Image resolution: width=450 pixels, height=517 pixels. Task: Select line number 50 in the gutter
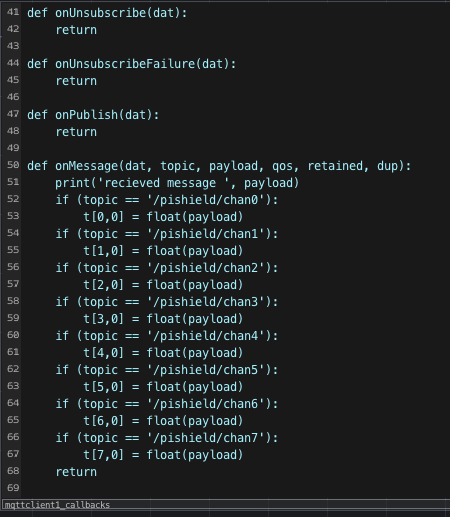coord(13,165)
